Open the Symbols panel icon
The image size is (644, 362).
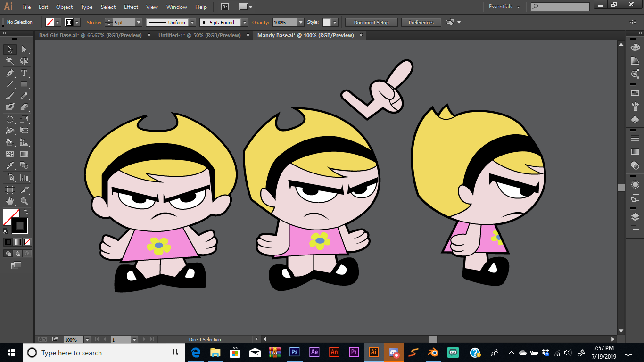635,120
